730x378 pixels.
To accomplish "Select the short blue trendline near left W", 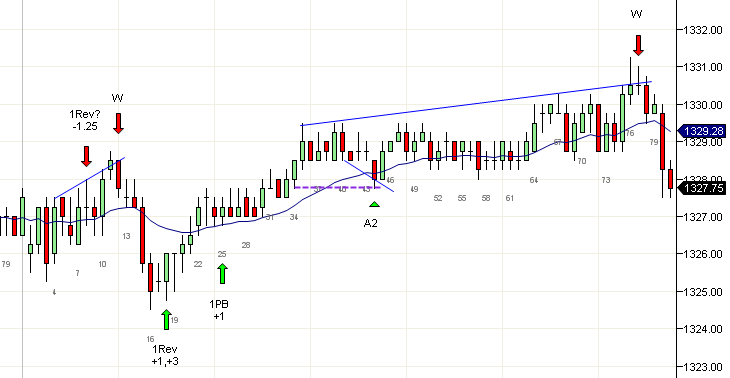I will click(89, 178).
